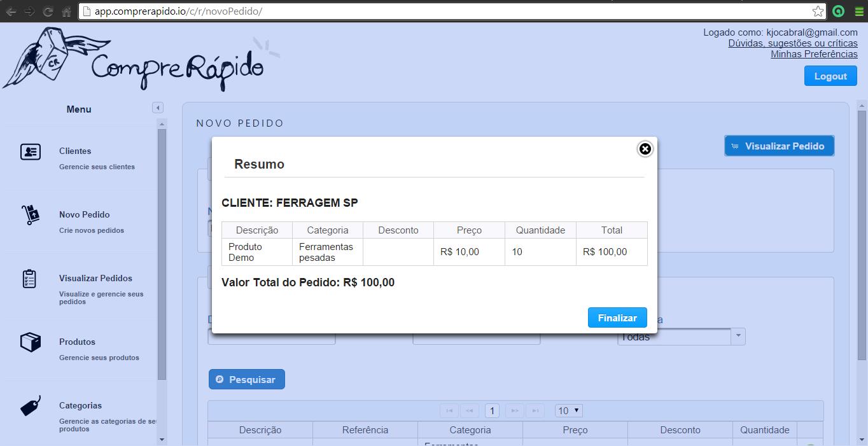This screenshot has width=868, height=446.
Task: Click the Produtos box icon
Action: (x=30, y=342)
